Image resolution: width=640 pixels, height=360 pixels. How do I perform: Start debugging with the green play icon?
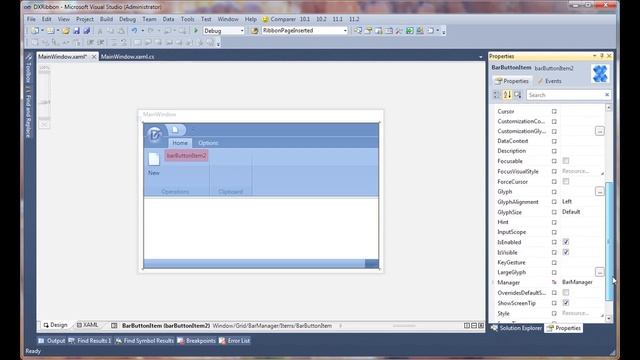196,31
